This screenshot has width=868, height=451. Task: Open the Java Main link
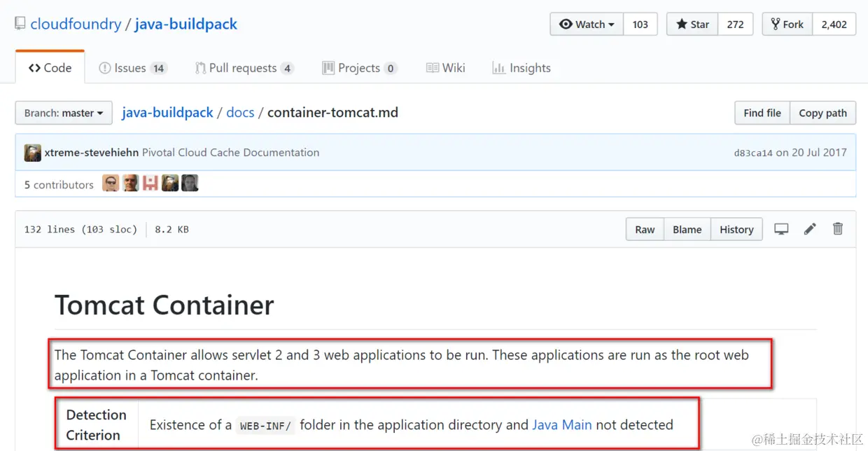(562, 425)
